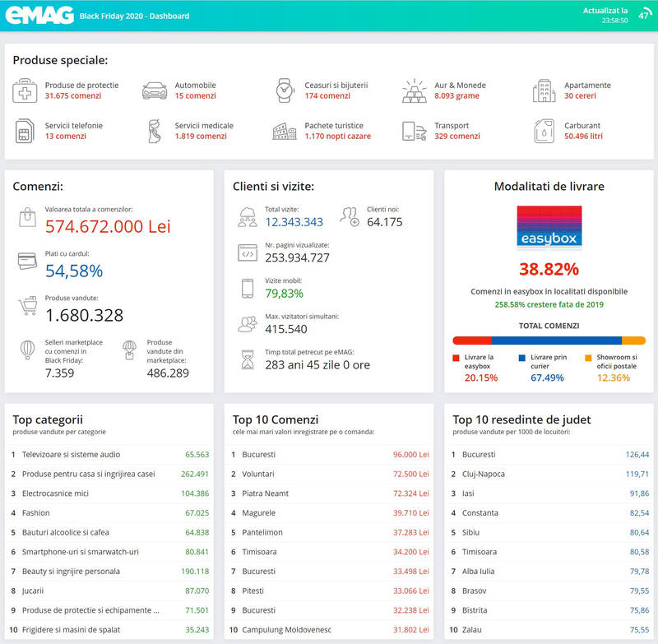
Task: Click the Voluntari 72.500 Lei order row
Action: click(329, 474)
